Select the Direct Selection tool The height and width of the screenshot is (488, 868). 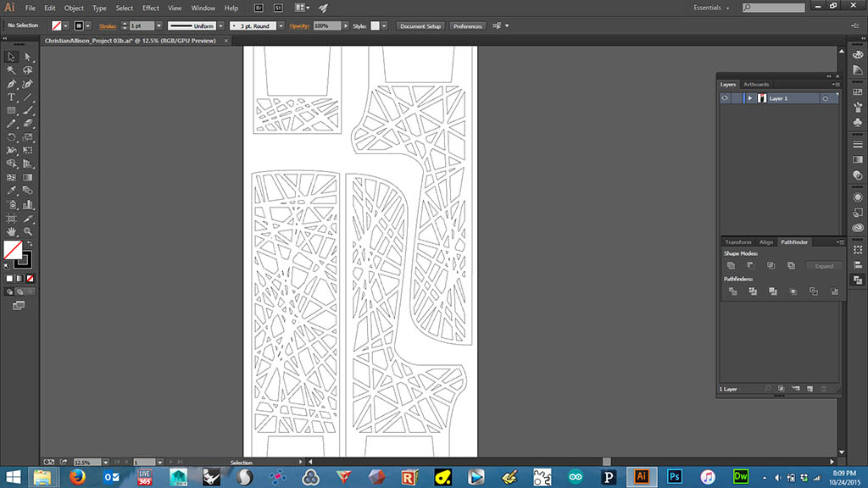[x=28, y=57]
